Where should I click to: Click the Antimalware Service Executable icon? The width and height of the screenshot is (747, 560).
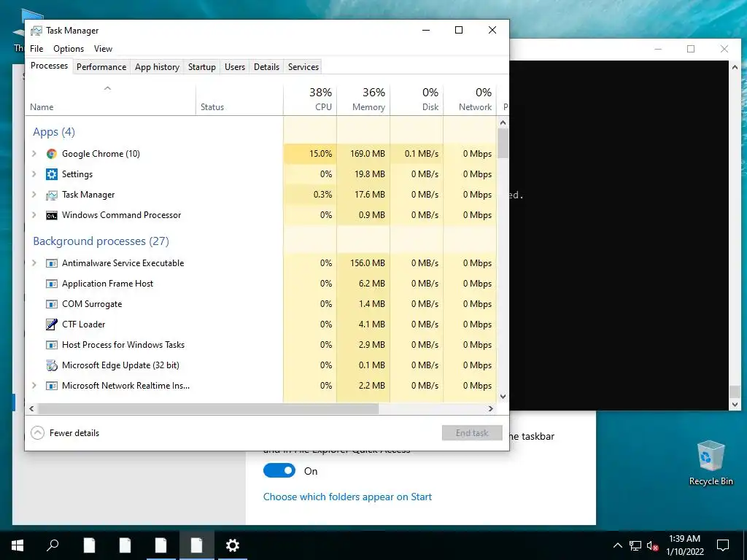tap(52, 263)
